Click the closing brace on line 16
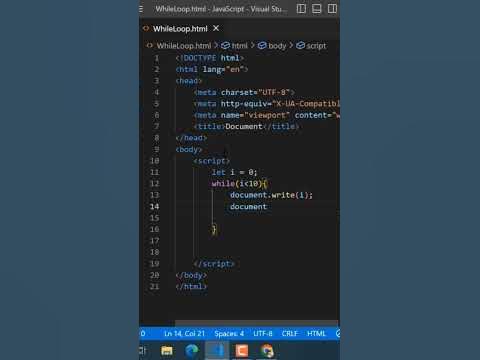 [214, 229]
